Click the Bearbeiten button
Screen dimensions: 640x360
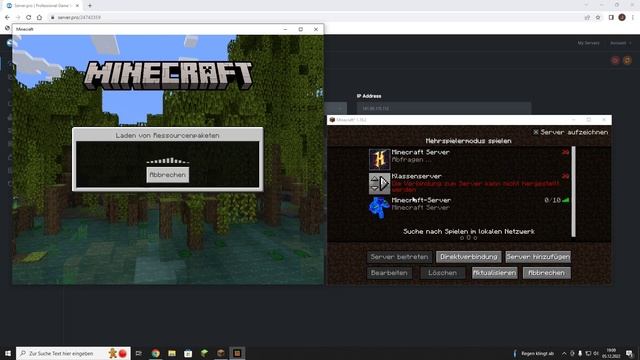pos(389,273)
